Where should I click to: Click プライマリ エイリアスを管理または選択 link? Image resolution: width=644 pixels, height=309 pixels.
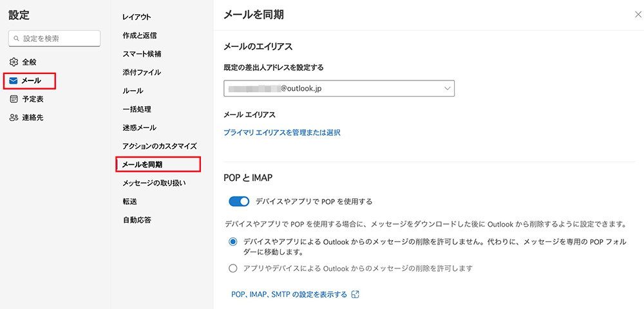(x=282, y=133)
